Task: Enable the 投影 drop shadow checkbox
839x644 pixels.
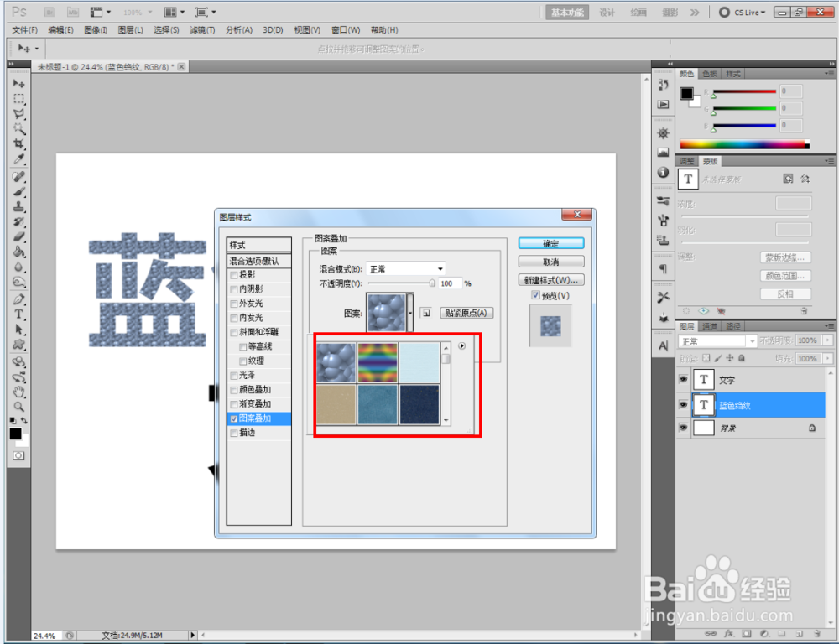Action: [x=234, y=276]
